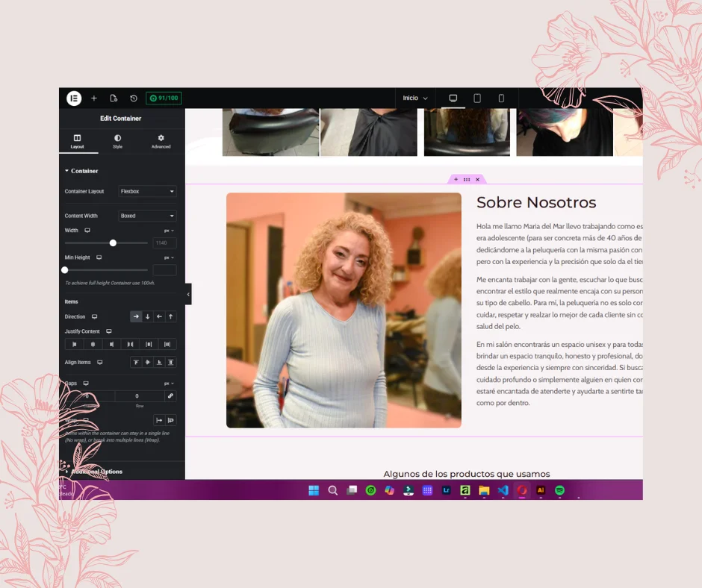Screen dimensions: 702x588
Task: Justify content to end
Action: (111, 344)
